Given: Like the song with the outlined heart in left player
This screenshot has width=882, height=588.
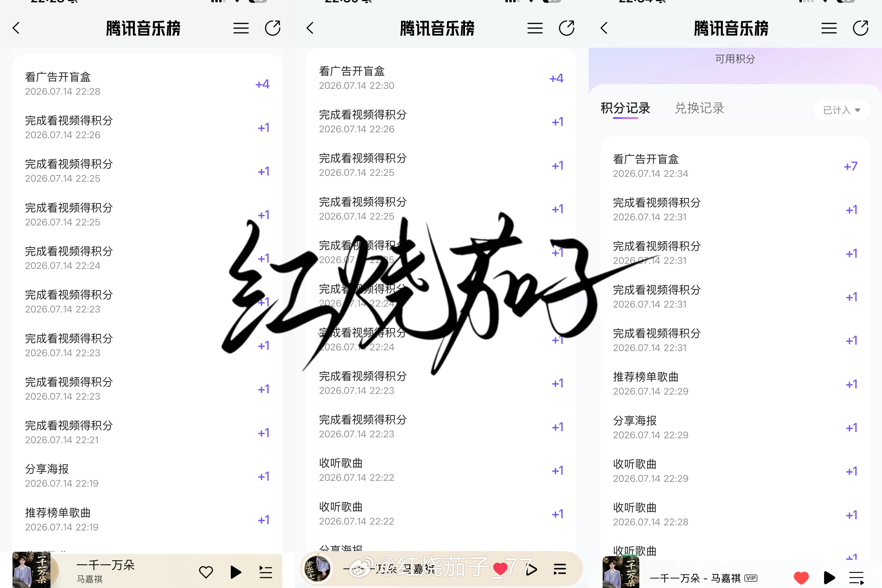Looking at the screenshot, I should [x=206, y=572].
